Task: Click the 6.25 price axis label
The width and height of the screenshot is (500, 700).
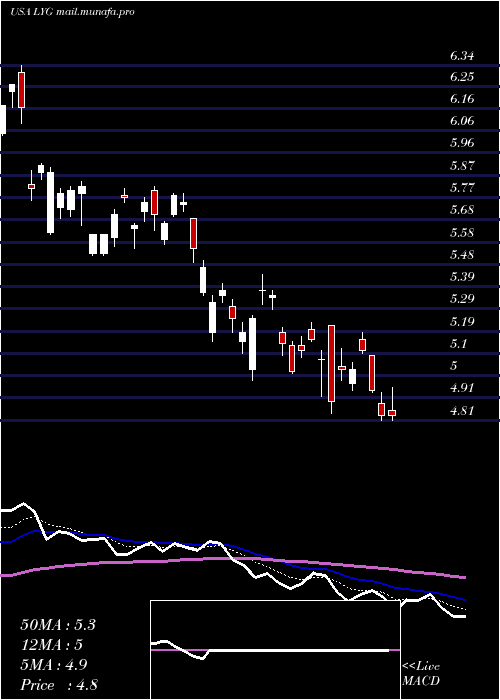Action: tap(462, 77)
